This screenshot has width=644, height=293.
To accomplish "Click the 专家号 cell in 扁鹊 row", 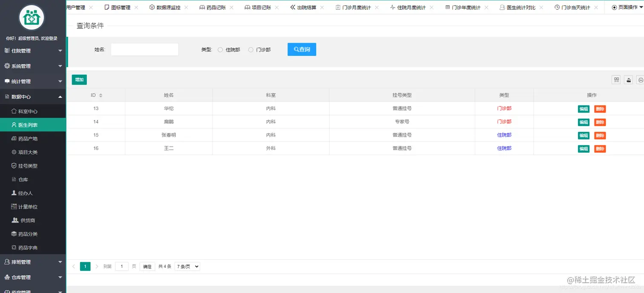I will [402, 122].
